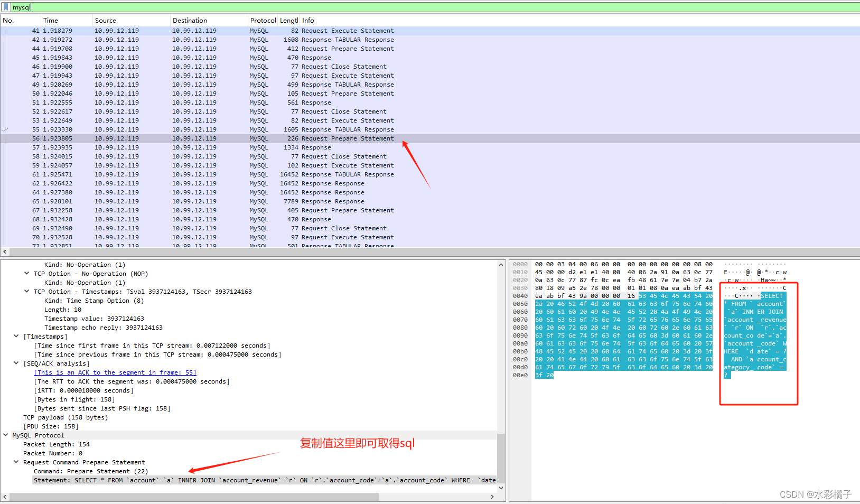Select the [iRTT: 0.000018000 seconds] line
860x504 pixels.
pyautogui.click(x=84, y=390)
